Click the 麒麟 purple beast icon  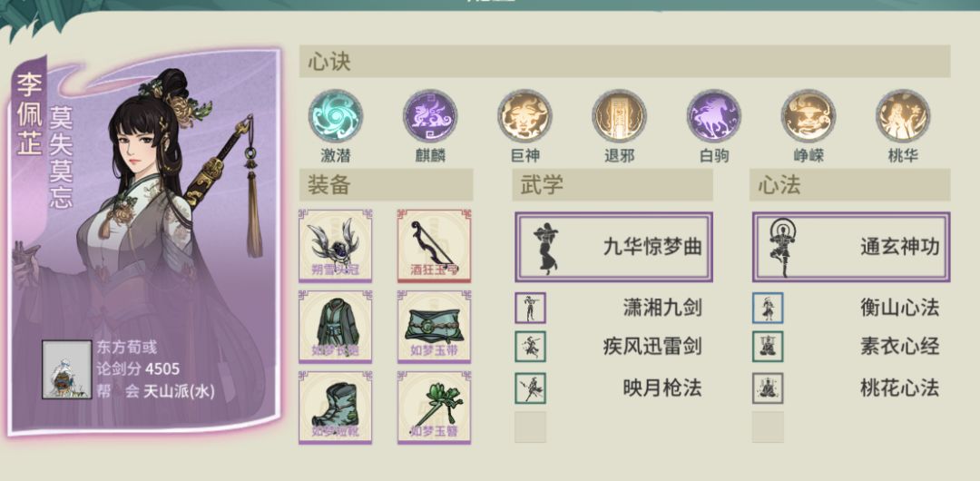coord(430,116)
